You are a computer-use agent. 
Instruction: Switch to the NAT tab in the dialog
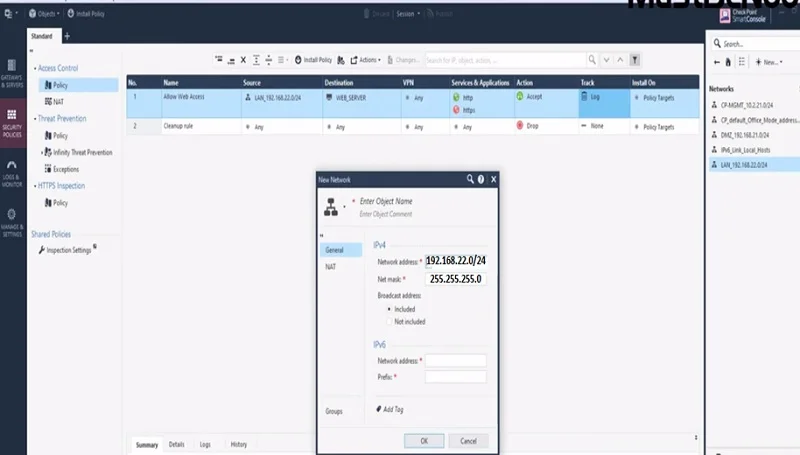coord(331,267)
